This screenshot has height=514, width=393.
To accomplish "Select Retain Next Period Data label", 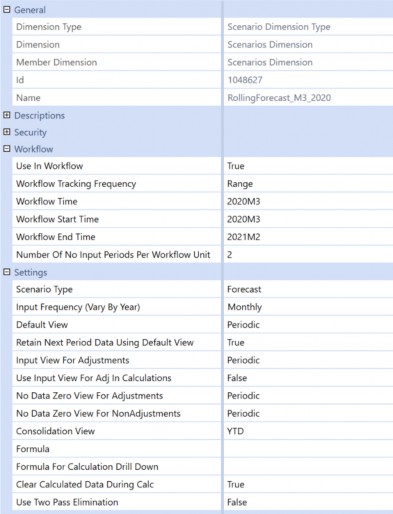I will point(105,342).
